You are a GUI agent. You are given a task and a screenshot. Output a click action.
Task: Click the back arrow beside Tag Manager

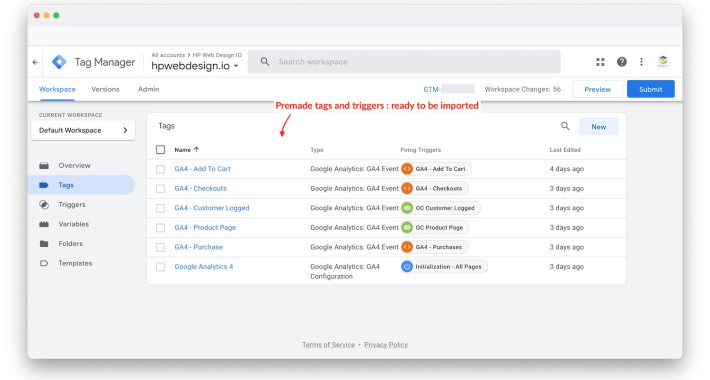35,62
